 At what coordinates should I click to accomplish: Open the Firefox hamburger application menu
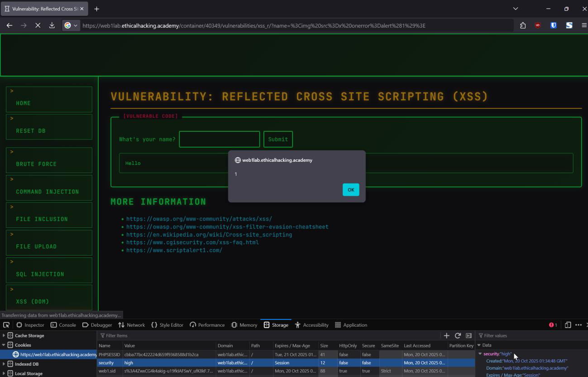[x=584, y=25]
